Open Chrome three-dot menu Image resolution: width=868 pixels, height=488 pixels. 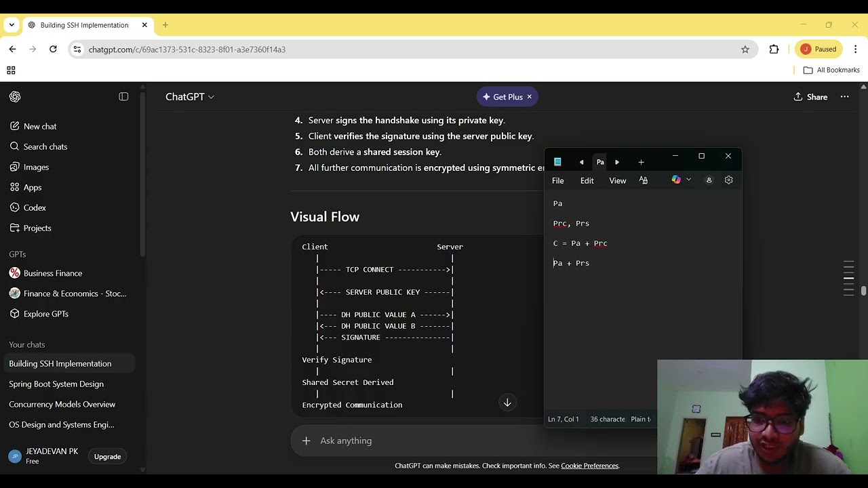tap(855, 49)
